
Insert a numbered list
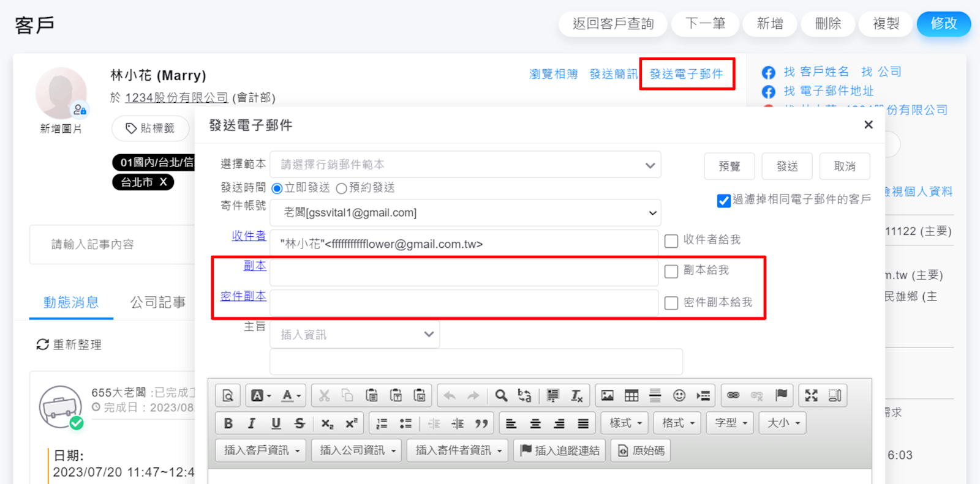coord(382,423)
